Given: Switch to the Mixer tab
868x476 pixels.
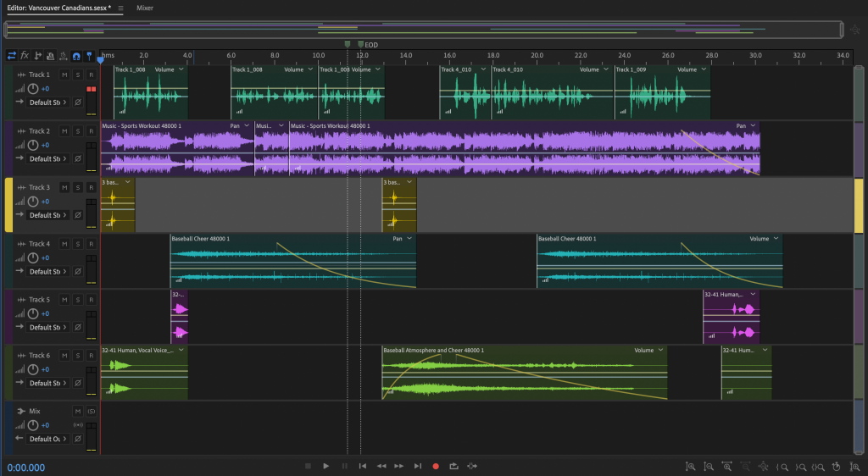Looking at the screenshot, I should 145,8.
